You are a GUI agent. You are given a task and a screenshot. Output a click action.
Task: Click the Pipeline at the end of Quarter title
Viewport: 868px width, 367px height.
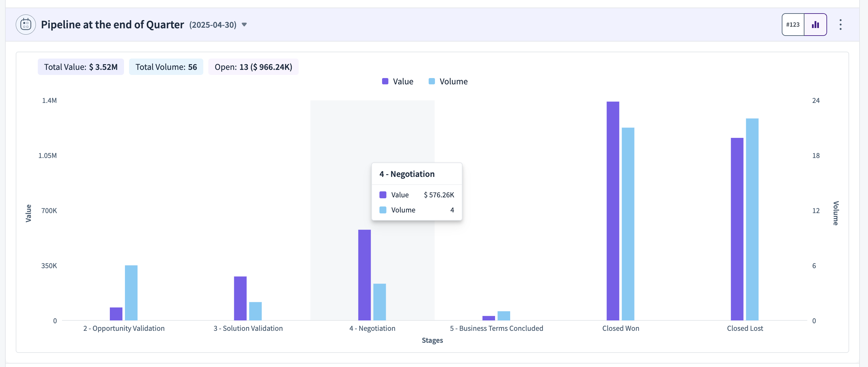113,25
